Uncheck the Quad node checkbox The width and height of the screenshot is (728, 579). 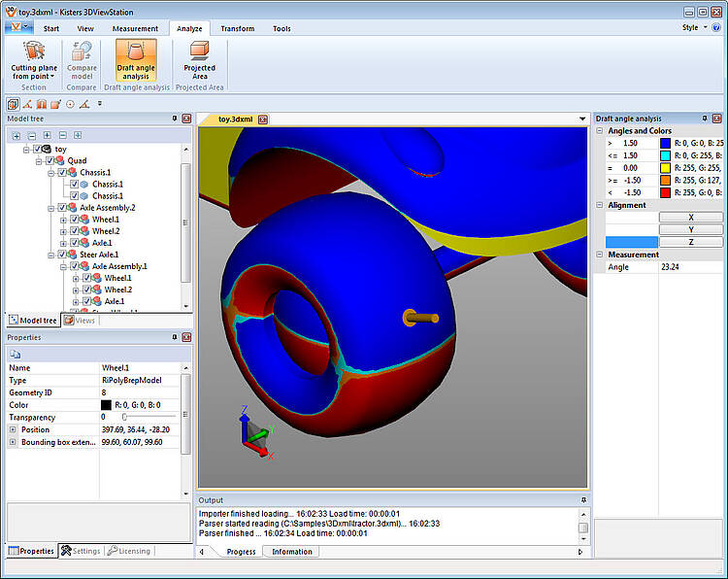[51, 161]
